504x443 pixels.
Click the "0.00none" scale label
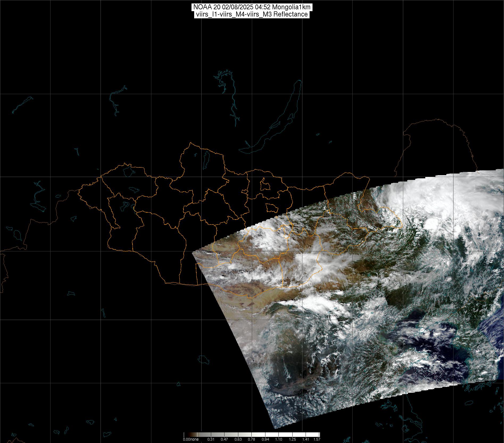coord(191,439)
